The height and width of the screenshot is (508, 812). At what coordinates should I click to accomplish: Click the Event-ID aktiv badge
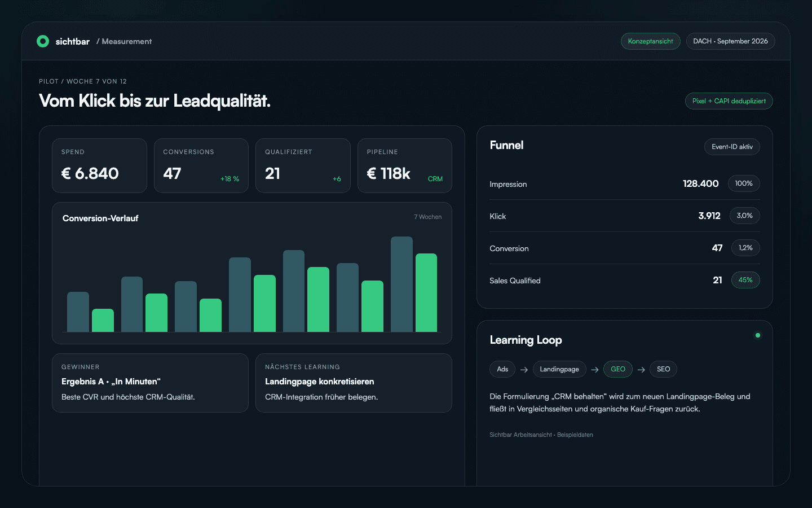click(x=732, y=147)
